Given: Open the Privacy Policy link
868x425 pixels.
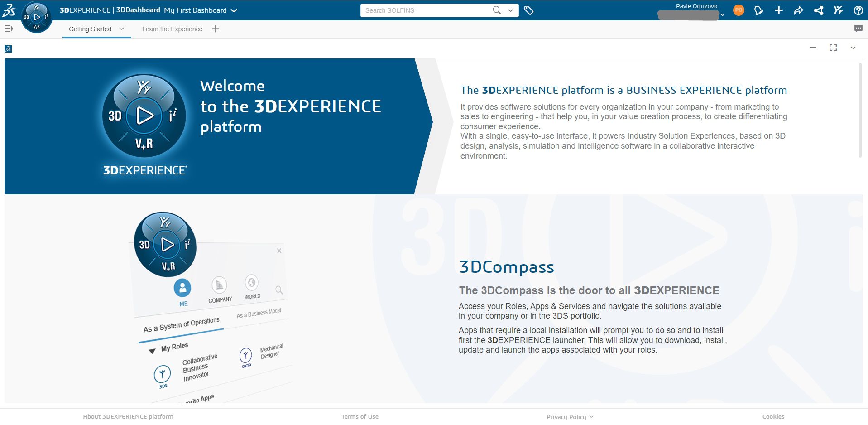Looking at the screenshot, I should [x=567, y=416].
